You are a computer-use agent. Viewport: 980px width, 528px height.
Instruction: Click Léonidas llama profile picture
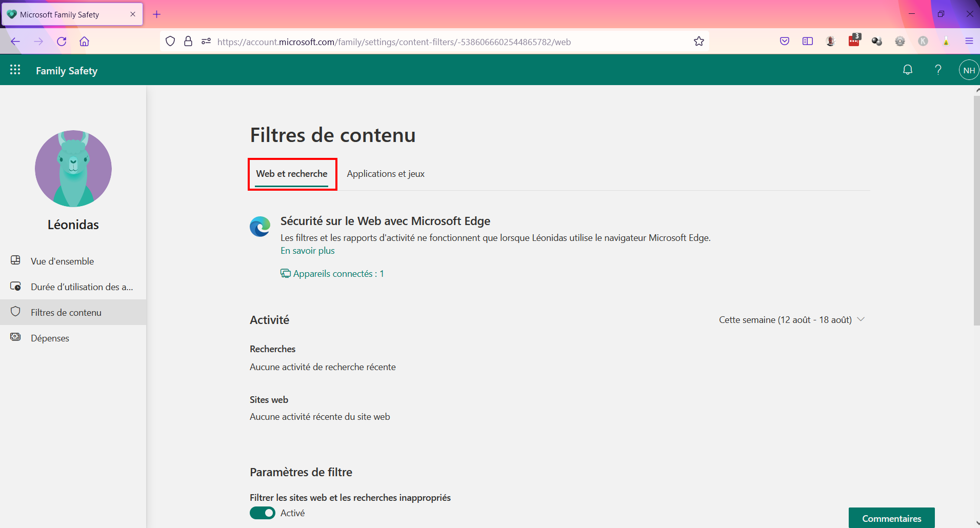(x=73, y=169)
